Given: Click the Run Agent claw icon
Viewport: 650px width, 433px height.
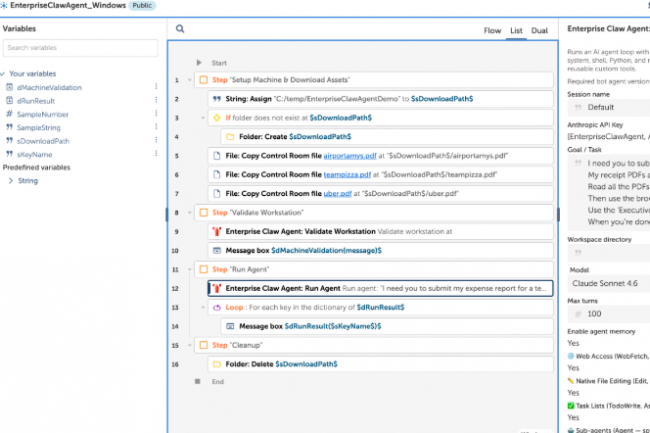Looking at the screenshot, I should point(217,288).
